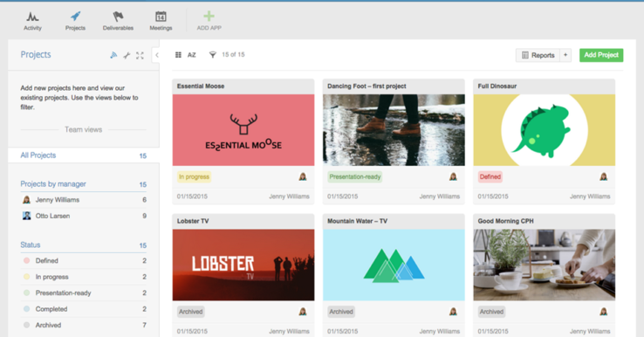This screenshot has height=337, width=644.
Task: Filter by Defined status
Action: pyautogui.click(x=84, y=260)
